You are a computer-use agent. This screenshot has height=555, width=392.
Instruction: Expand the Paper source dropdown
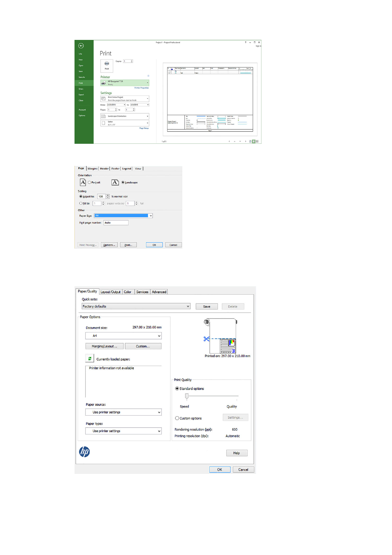point(123,412)
